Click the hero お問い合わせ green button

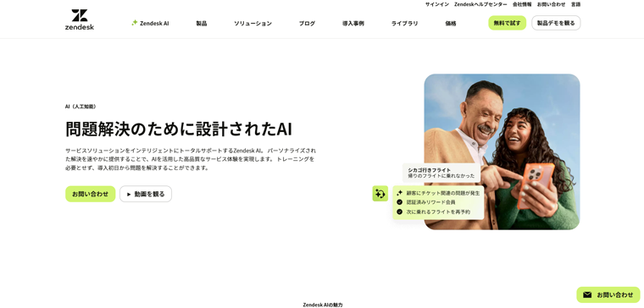[x=91, y=194]
